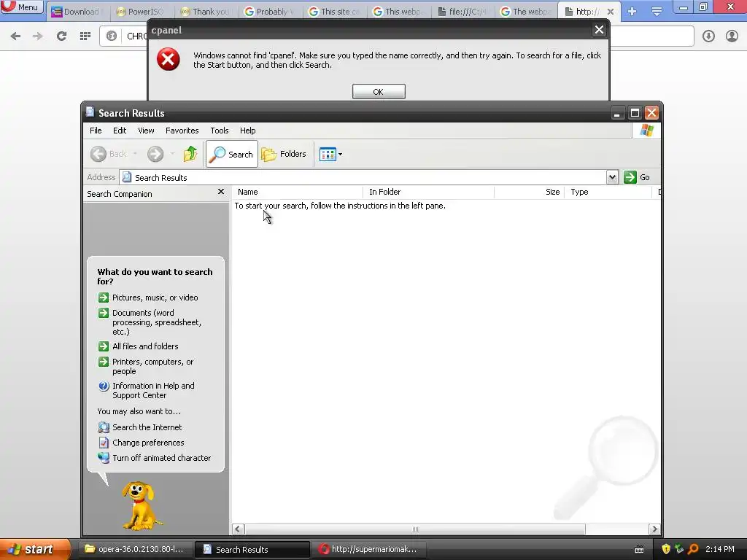
Task: Switch to the PowerISO tab
Action: coord(141,12)
